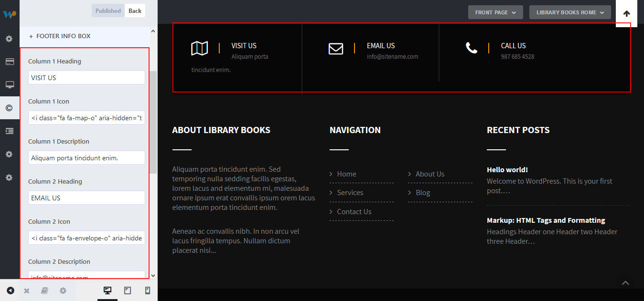Viewport: 644px width, 301px height.
Task: Focus the Column 2 Heading field
Action: point(86,198)
